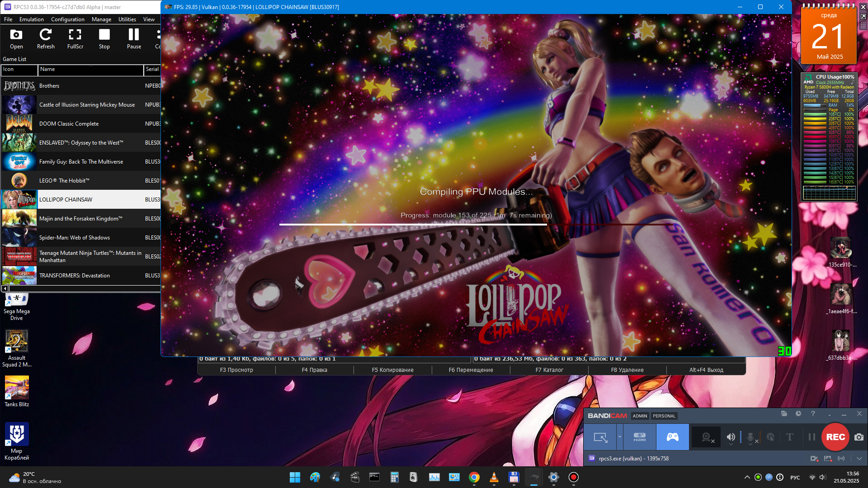Select Bandicam HDMI device recording mode
The image size is (868, 488).
tap(639, 437)
